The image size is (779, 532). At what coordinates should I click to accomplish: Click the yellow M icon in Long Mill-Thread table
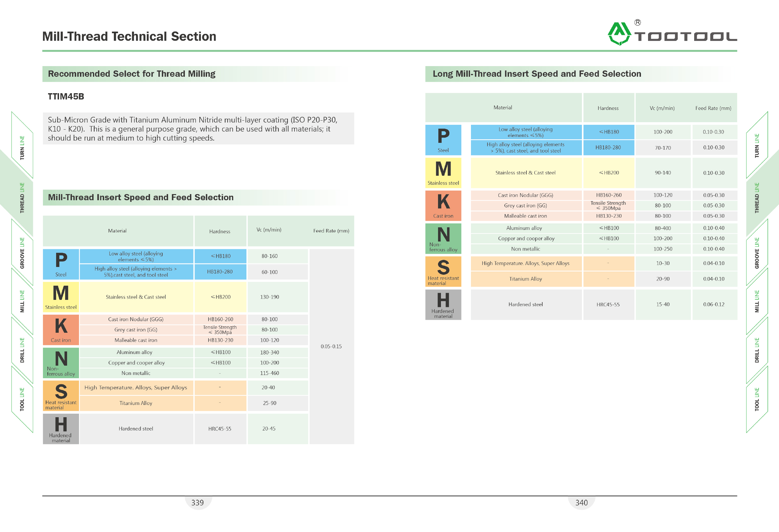pos(443,173)
